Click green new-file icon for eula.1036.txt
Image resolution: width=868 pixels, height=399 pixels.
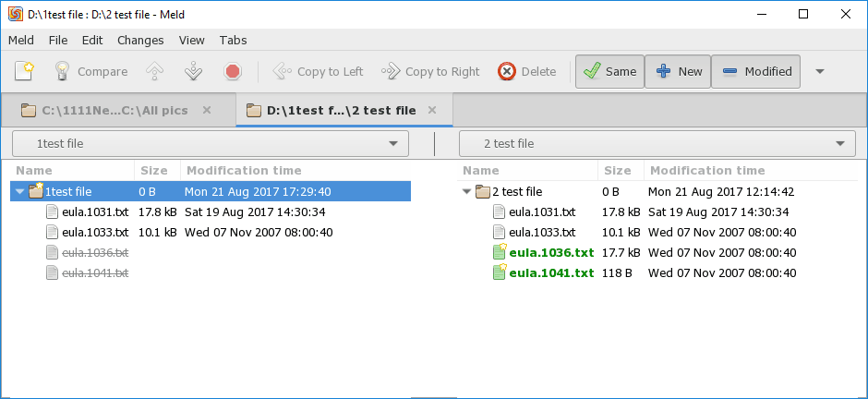pos(500,252)
